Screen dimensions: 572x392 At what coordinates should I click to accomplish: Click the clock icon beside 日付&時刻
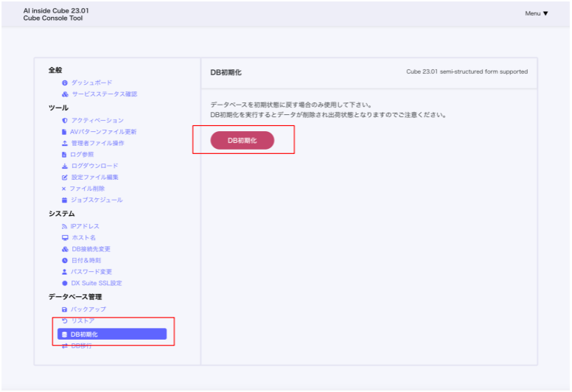65,261
